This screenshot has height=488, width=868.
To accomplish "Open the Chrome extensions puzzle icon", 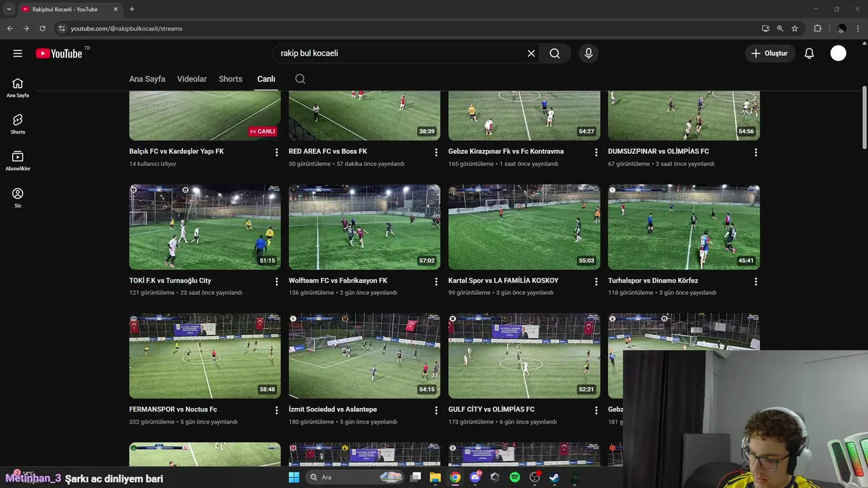I will (x=817, y=28).
